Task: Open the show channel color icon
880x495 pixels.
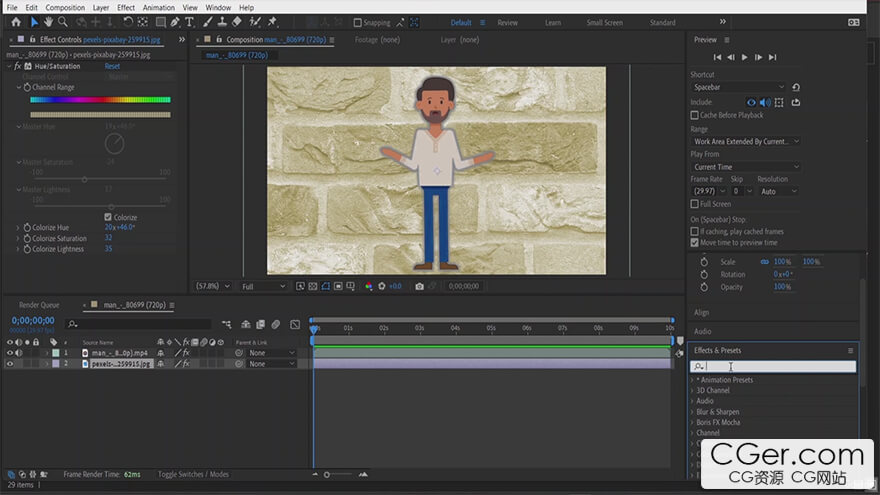Action: tap(369, 286)
